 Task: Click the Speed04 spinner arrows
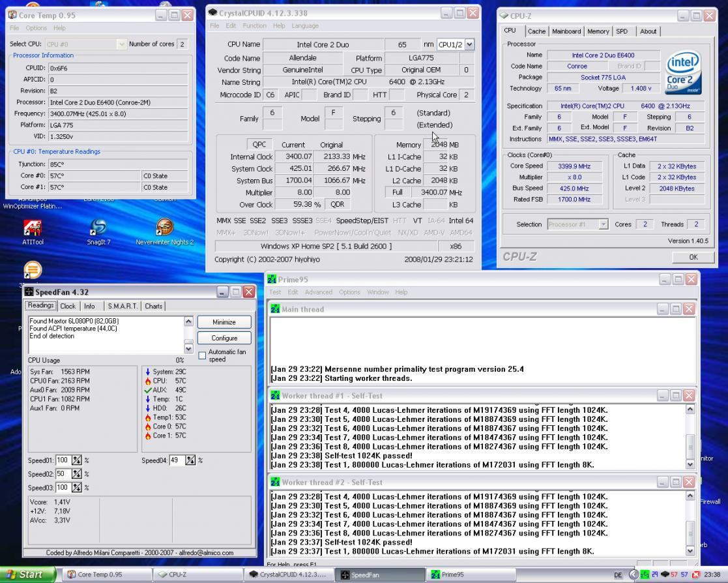pyautogui.click(x=190, y=460)
